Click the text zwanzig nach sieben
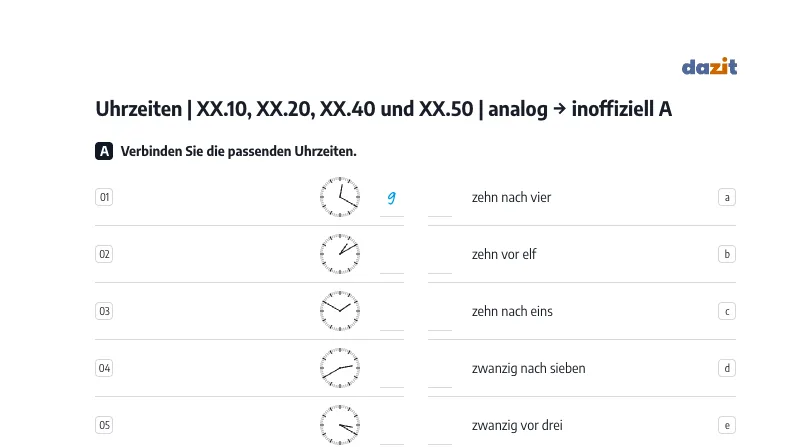The width and height of the screenshot is (794, 447). click(528, 369)
